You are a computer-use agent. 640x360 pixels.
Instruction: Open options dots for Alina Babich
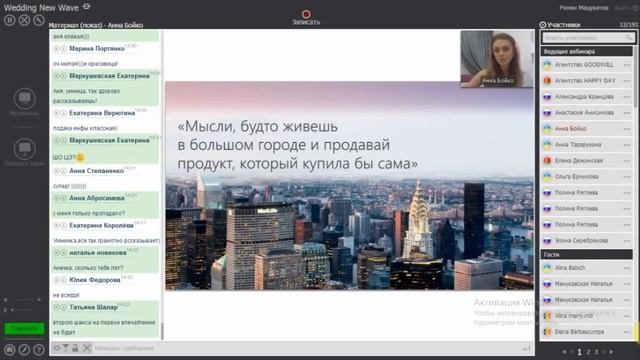[x=627, y=268]
